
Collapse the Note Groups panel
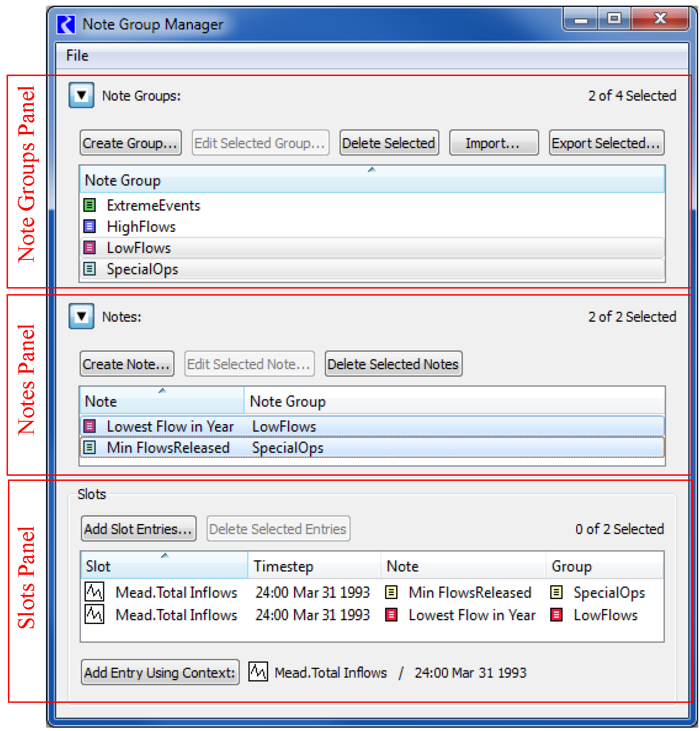coord(82,95)
